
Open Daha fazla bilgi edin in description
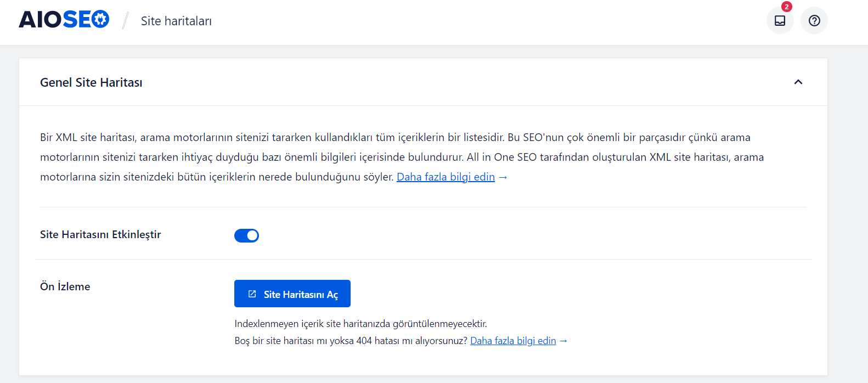tap(446, 177)
